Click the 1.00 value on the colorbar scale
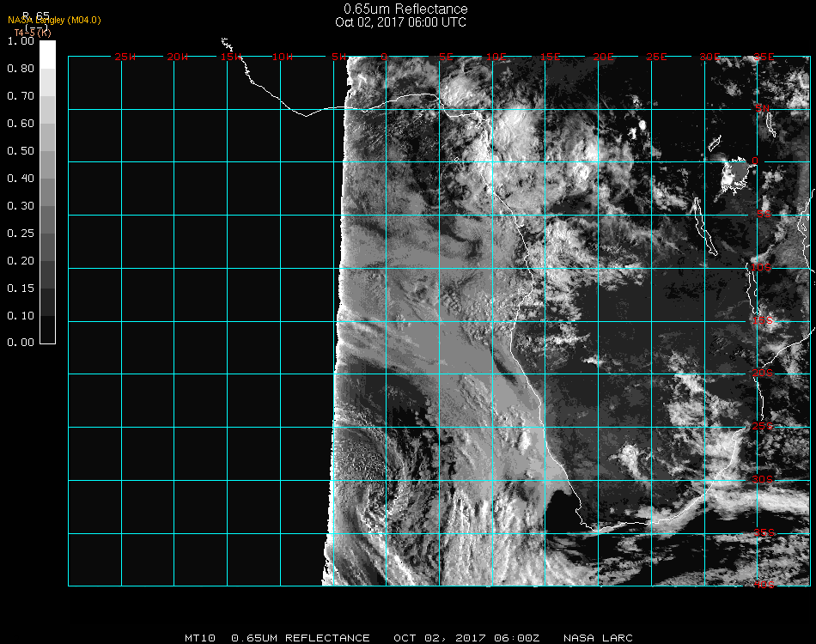 pyautogui.click(x=21, y=41)
